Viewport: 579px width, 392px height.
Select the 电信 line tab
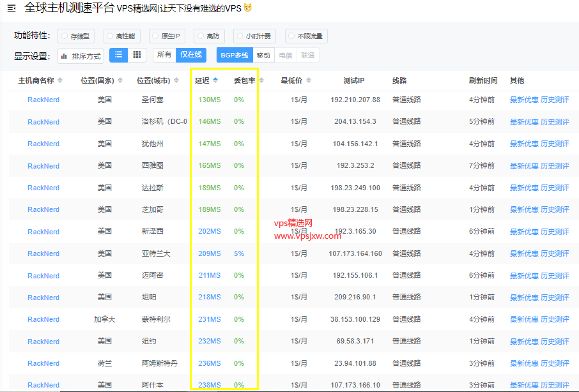(x=286, y=56)
